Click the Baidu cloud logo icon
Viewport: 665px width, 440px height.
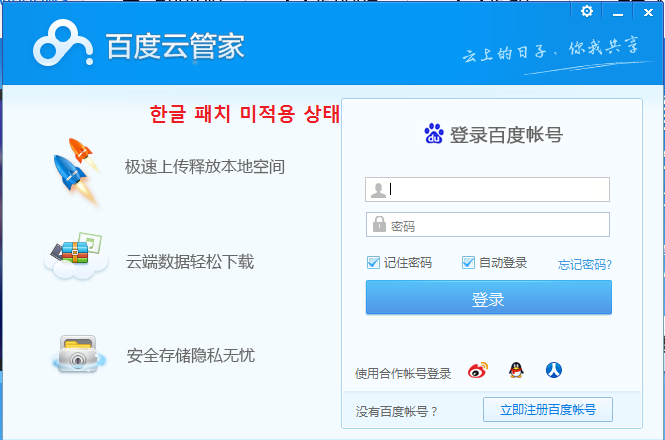click(x=63, y=43)
